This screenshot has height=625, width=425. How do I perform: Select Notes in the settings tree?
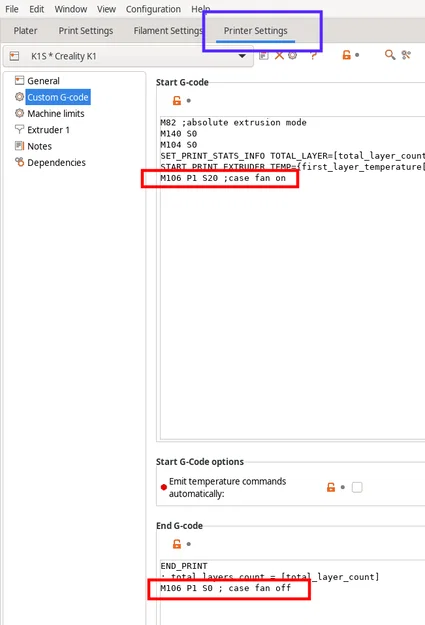[39, 146]
